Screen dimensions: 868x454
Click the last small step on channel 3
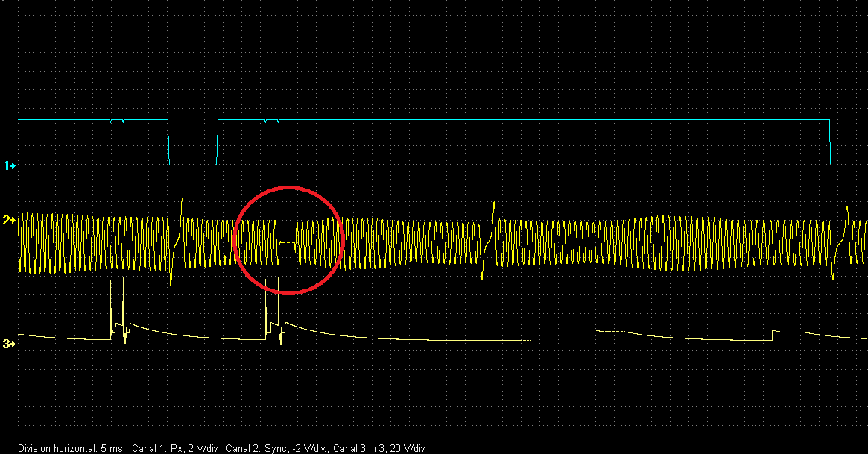[774, 332]
